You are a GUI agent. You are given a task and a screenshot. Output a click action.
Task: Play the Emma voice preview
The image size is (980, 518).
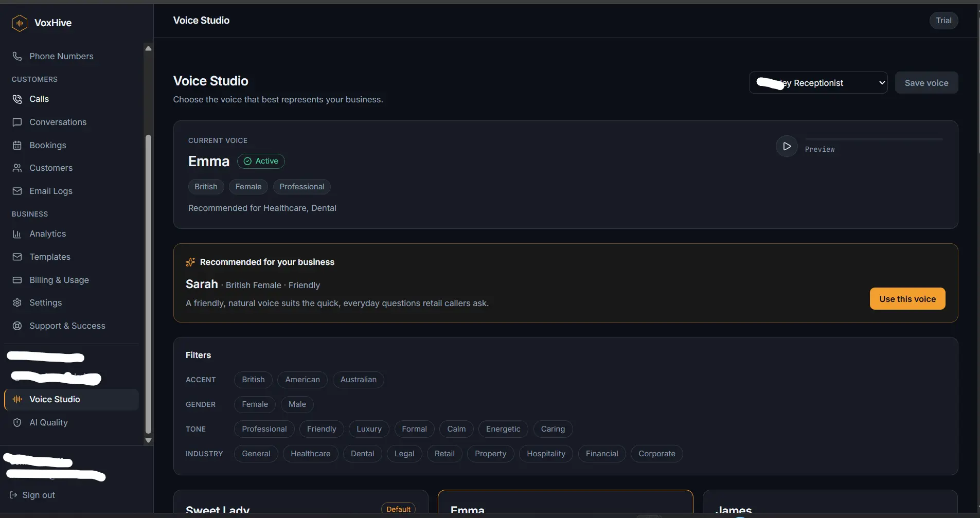(787, 146)
